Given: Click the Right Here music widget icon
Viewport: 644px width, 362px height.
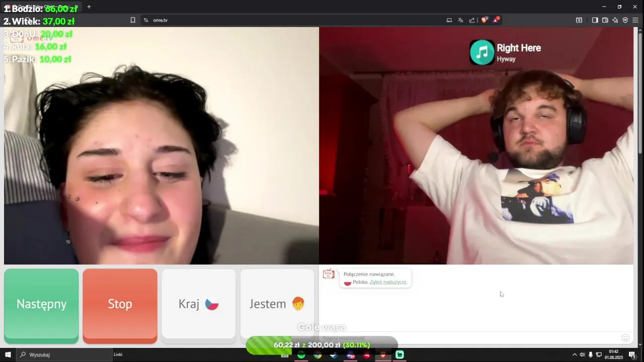Looking at the screenshot, I should (482, 52).
